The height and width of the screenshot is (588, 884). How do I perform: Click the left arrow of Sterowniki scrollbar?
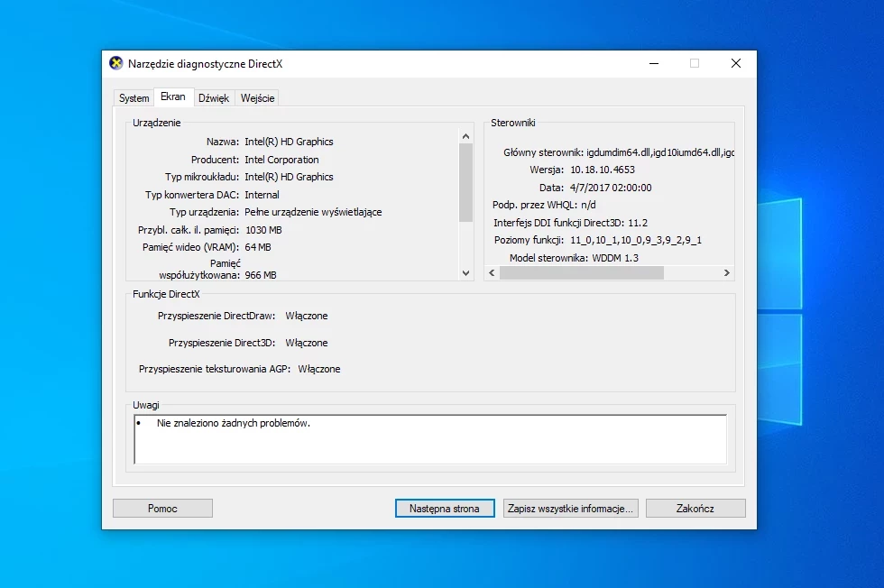click(x=492, y=273)
